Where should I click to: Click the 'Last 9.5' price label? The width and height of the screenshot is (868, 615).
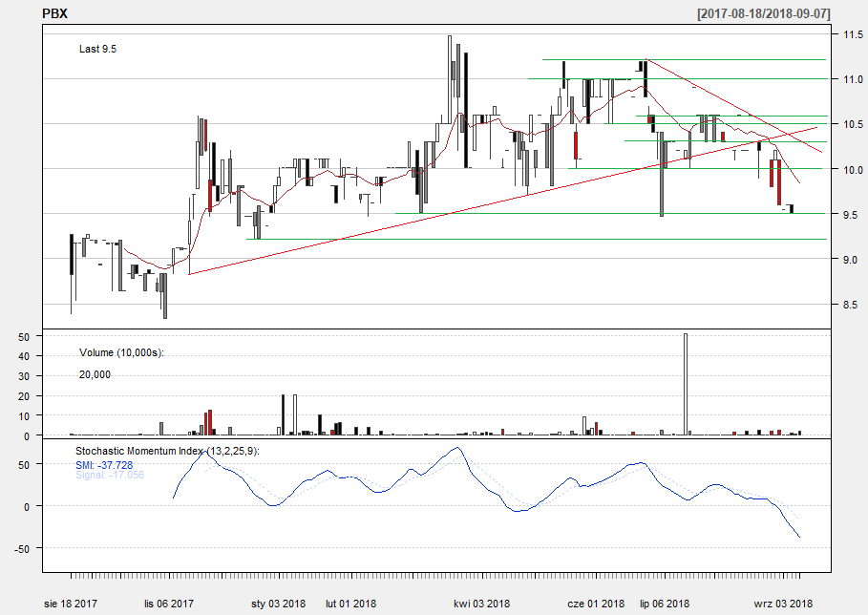97,50
